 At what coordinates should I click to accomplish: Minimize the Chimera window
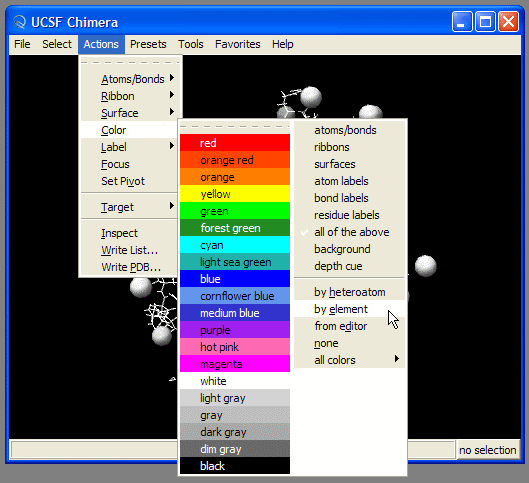coord(462,22)
